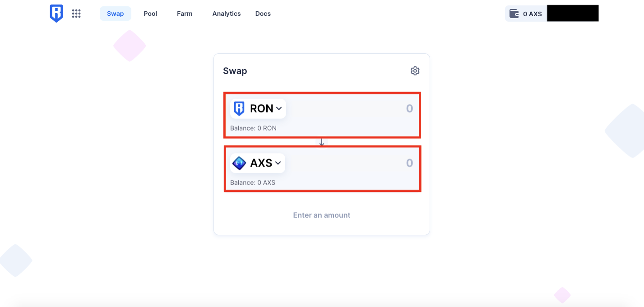Viewport: 644px width, 307px height.
Task: Go to the Farm tab
Action: pos(185,14)
